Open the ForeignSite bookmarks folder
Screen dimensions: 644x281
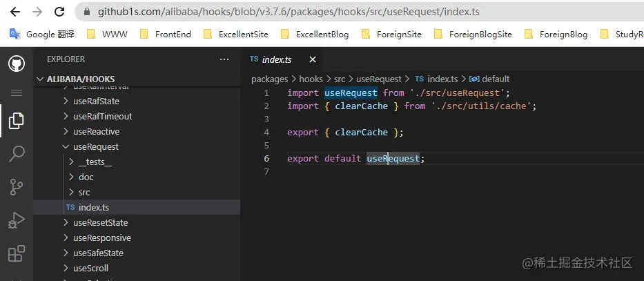click(391, 34)
